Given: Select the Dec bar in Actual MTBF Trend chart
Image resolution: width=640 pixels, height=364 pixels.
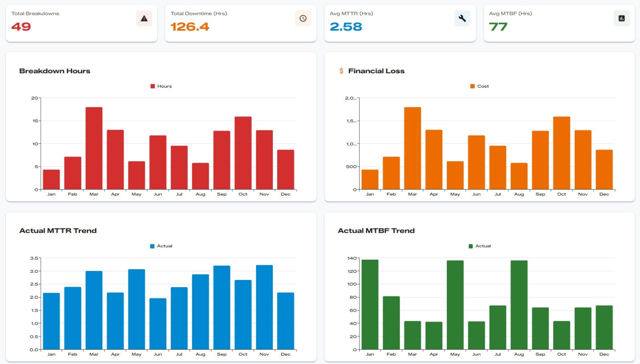Looking at the screenshot, I should point(604,328).
